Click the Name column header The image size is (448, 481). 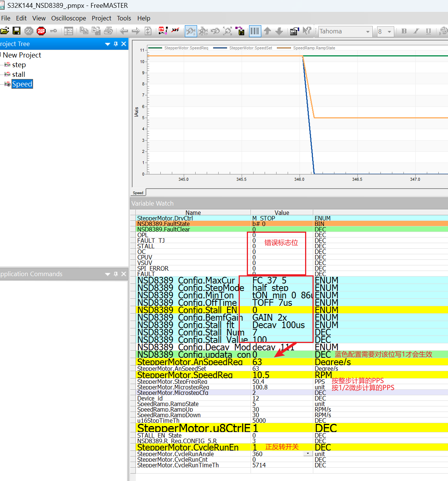coord(193,212)
